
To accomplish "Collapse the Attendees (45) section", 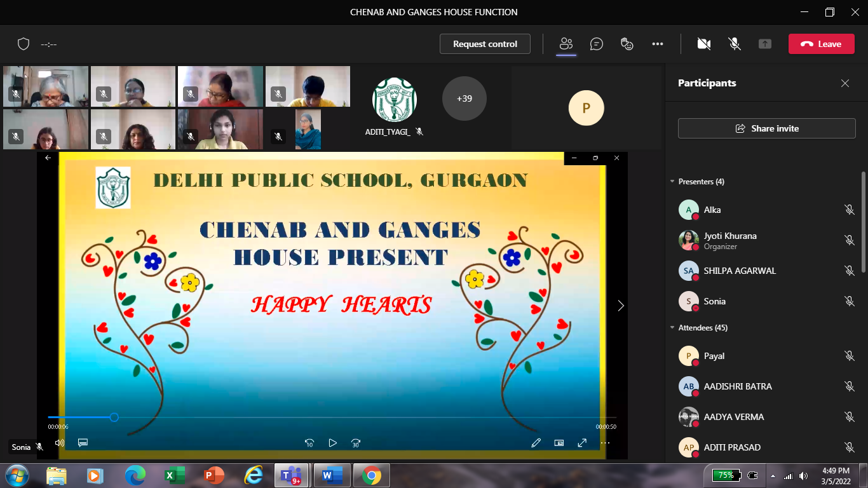I will (x=672, y=328).
